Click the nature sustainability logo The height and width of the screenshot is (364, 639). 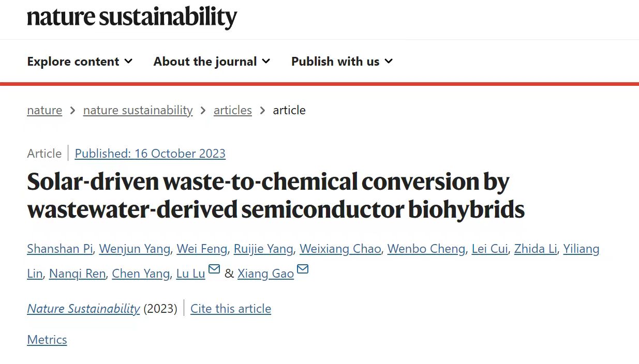click(132, 17)
